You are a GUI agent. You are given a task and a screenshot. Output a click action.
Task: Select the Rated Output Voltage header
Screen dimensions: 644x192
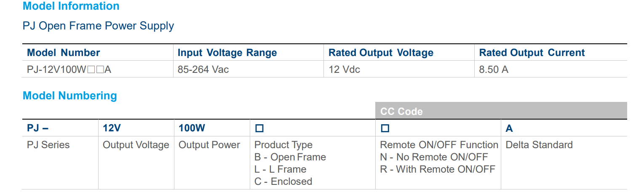[381, 53]
